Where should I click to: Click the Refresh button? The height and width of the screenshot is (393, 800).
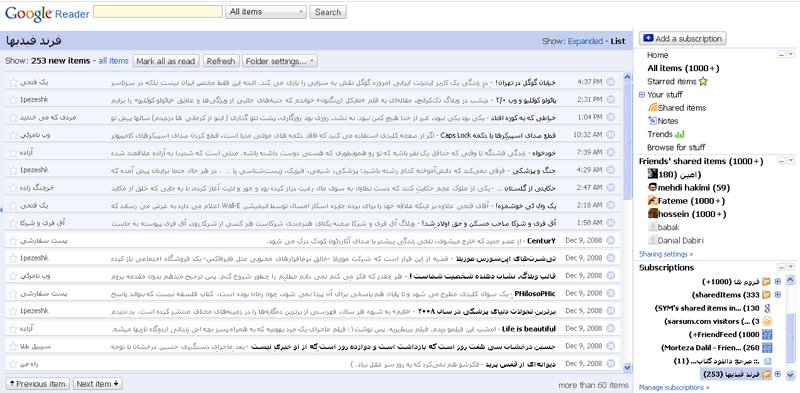pyautogui.click(x=221, y=61)
